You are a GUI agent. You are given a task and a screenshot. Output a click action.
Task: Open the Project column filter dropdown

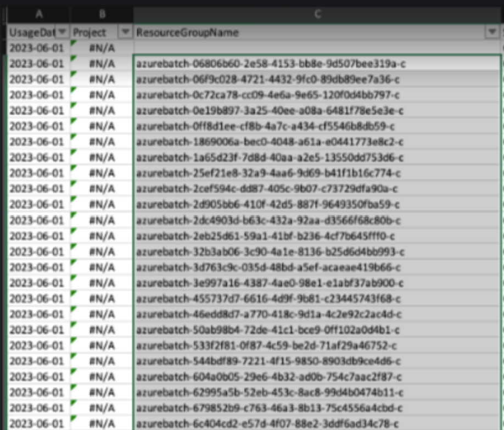click(x=125, y=32)
